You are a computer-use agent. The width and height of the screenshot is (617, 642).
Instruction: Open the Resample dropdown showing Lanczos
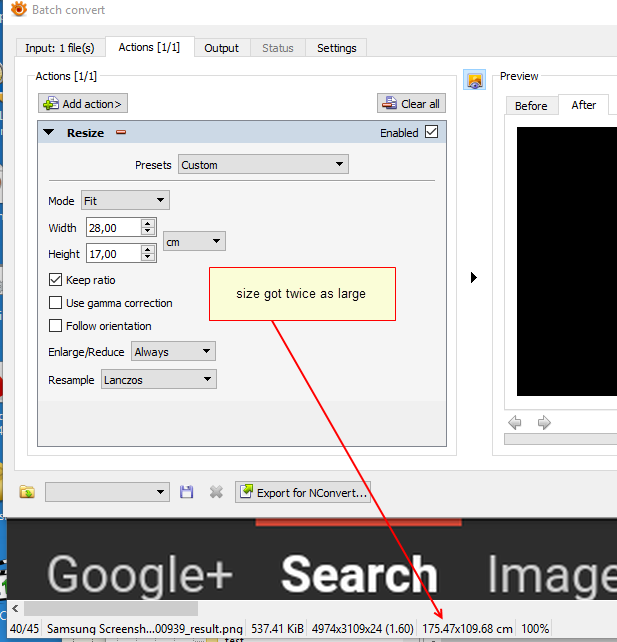[x=159, y=380]
